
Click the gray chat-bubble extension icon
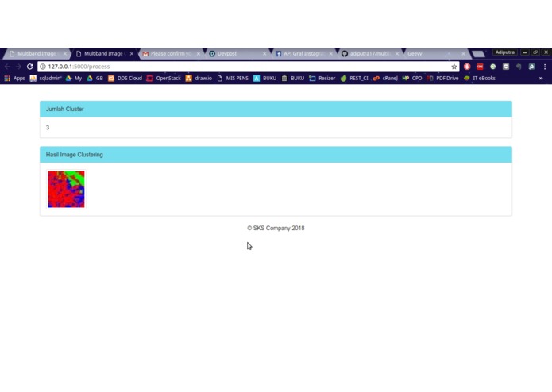[506, 67]
